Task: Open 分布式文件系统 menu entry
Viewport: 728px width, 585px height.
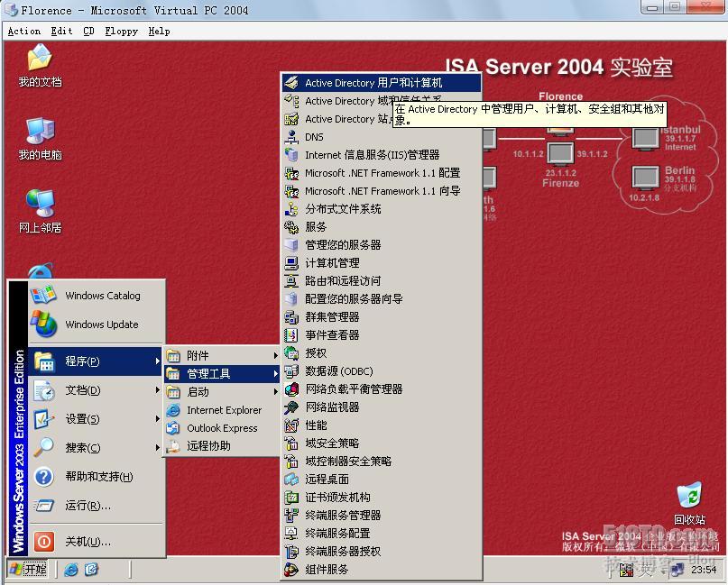Action: pos(382,209)
